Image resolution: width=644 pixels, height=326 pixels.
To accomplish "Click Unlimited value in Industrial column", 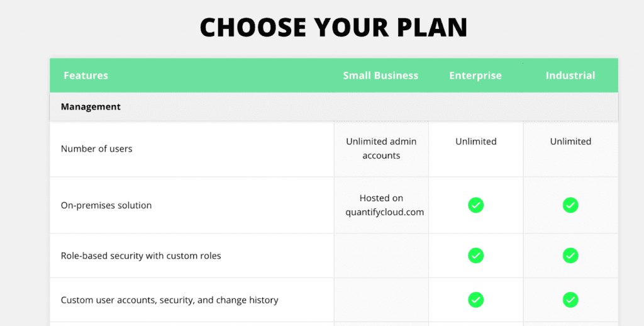I will tap(570, 142).
